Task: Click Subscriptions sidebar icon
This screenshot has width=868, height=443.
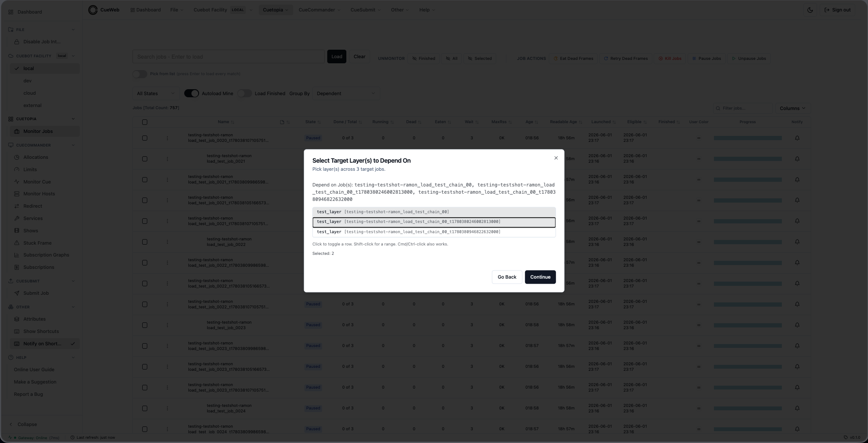Action: (x=17, y=267)
